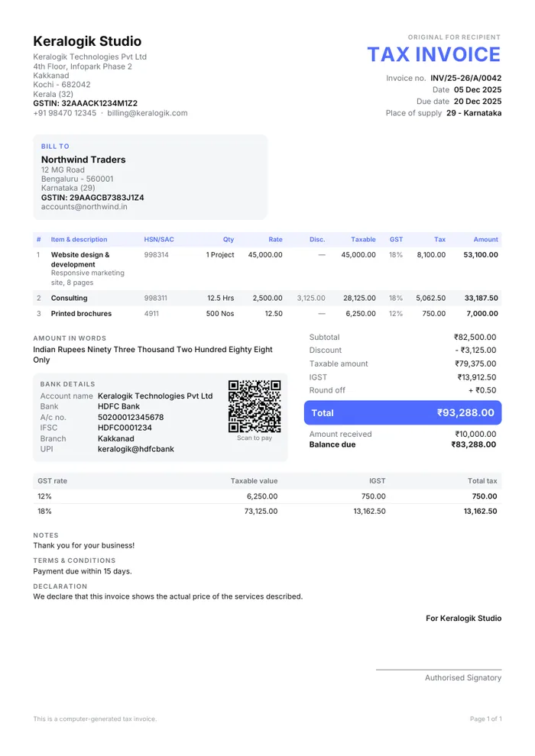Click the 12.5 Hrs quantity
Viewport: 535px width, 756px height.
tap(220, 298)
